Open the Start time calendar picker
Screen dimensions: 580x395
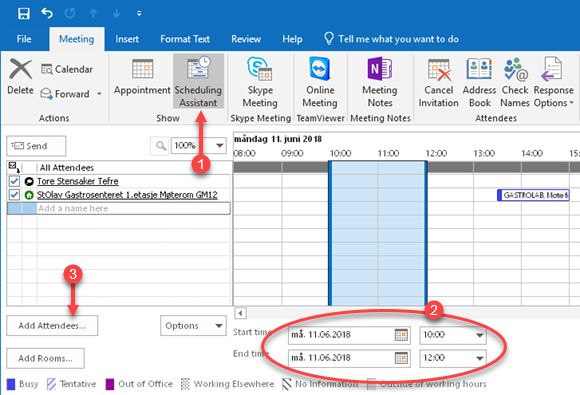click(401, 335)
